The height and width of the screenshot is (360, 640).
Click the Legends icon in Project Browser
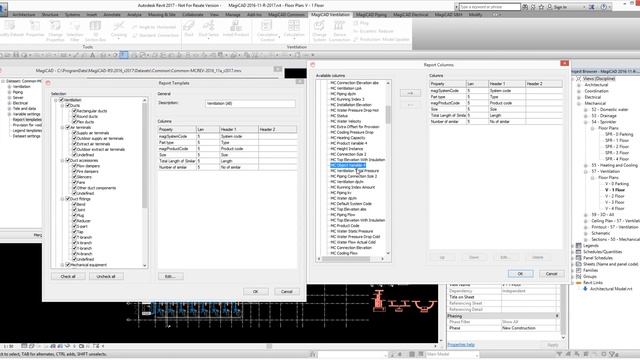(578, 246)
